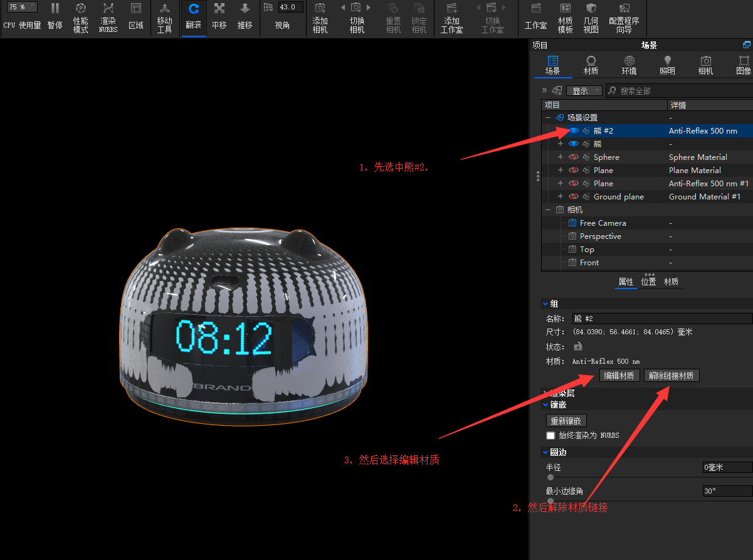
Task: Click the double-chevron expand icon beside the search
Action: pos(544,91)
